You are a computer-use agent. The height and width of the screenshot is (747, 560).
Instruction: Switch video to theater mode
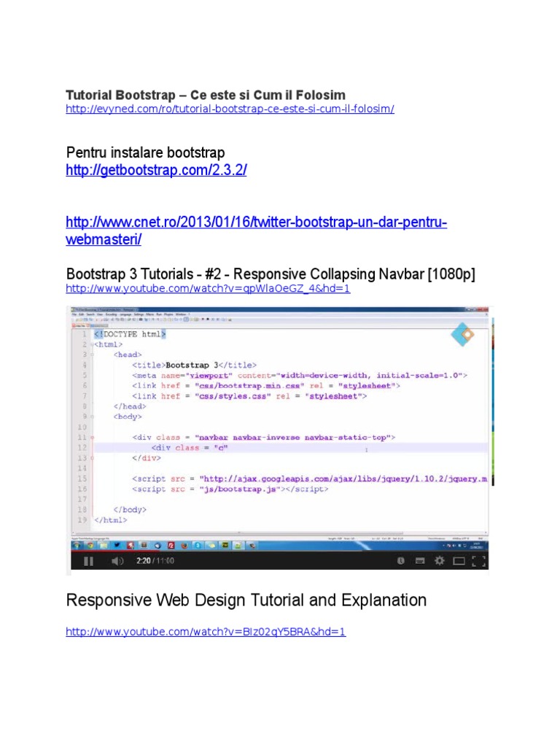(x=459, y=561)
